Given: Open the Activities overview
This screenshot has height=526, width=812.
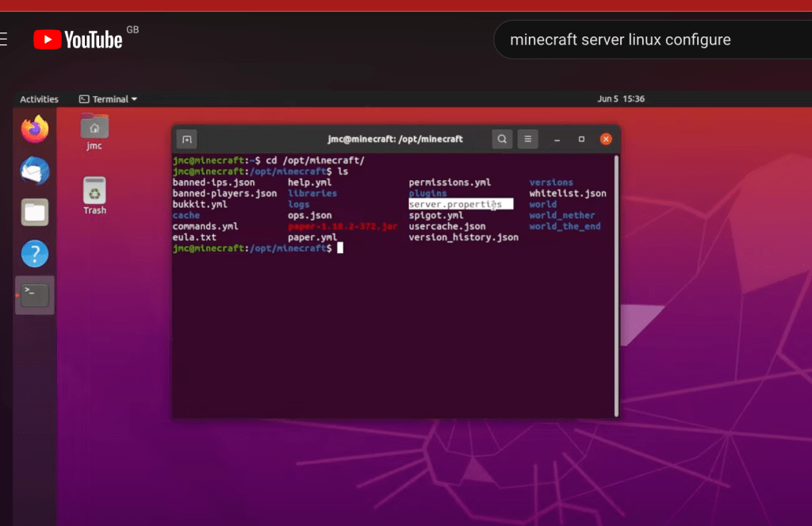Looking at the screenshot, I should tap(39, 99).
